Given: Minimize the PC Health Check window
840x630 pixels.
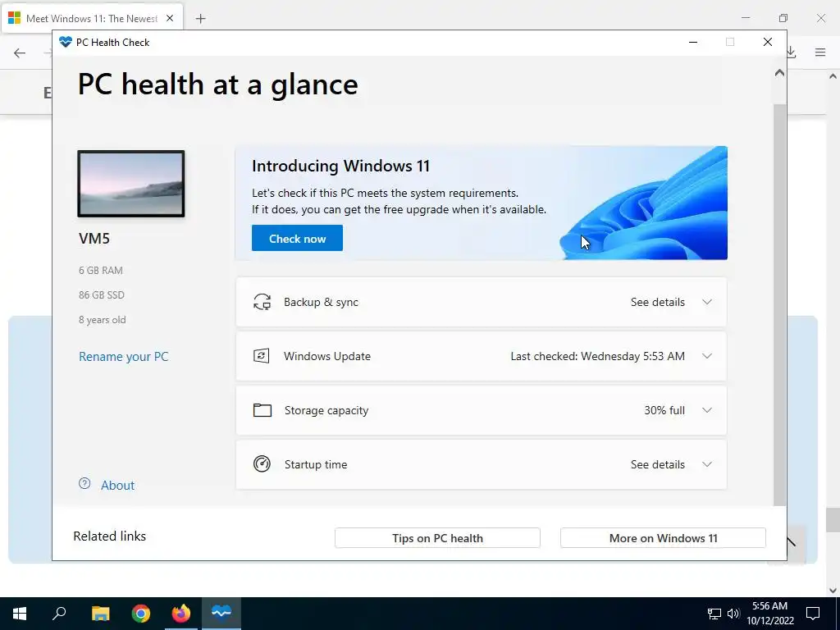Looking at the screenshot, I should [692, 43].
